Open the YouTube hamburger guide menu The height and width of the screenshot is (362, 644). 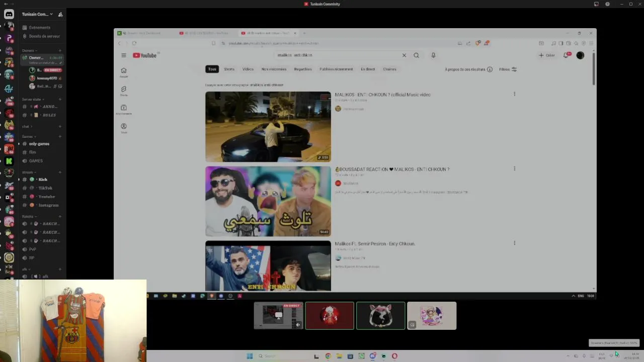pyautogui.click(x=124, y=55)
